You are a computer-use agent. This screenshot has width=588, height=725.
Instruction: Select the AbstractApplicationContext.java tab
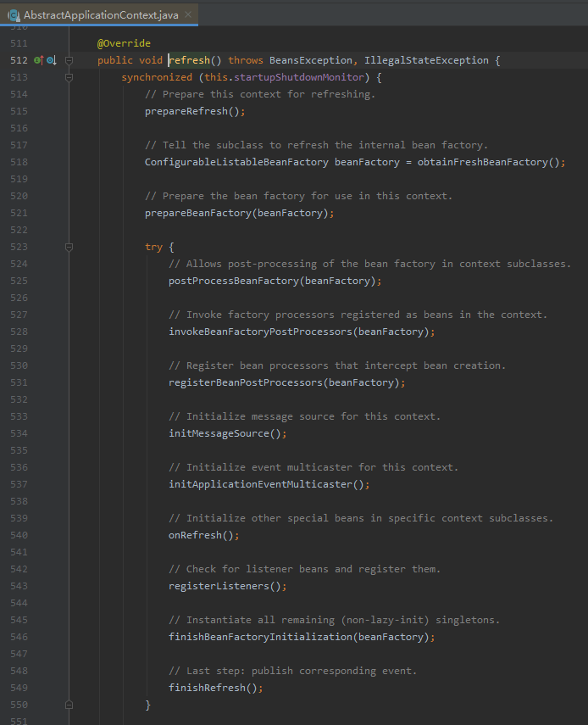(99, 14)
